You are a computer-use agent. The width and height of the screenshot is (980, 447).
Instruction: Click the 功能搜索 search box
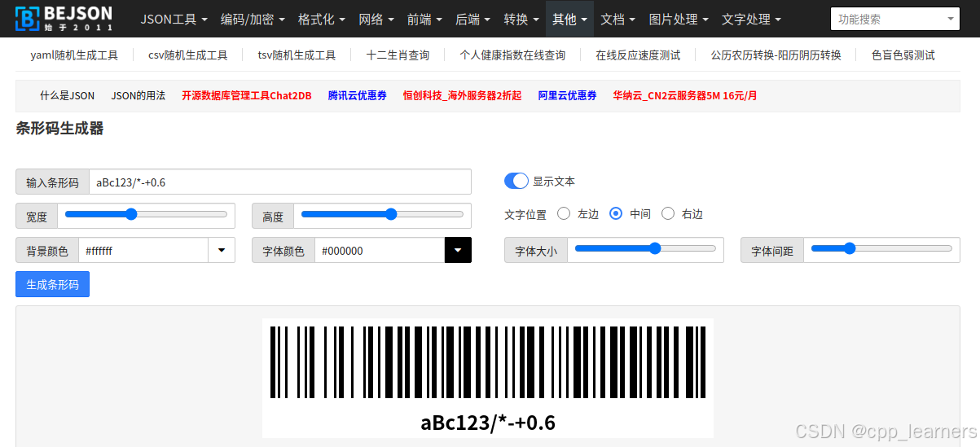[894, 19]
